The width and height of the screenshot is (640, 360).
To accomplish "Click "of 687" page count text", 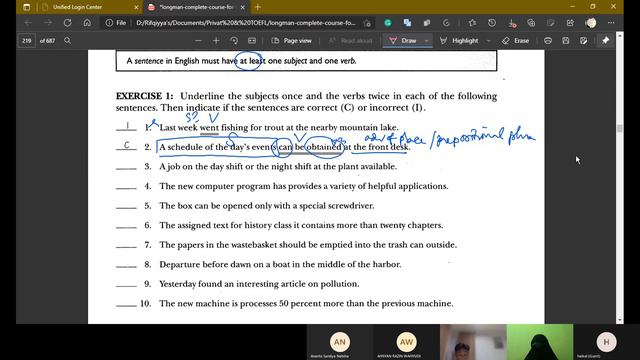I will coord(47,41).
